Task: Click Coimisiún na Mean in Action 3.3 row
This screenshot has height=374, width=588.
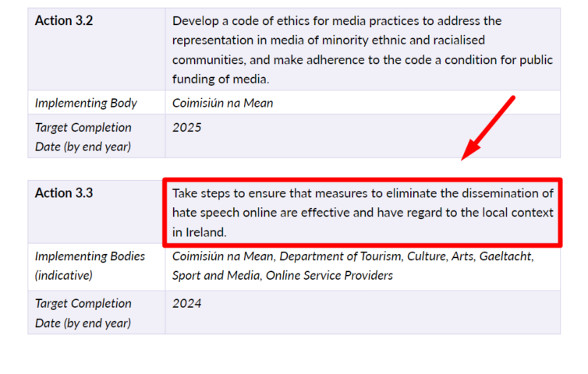Action: (222, 256)
